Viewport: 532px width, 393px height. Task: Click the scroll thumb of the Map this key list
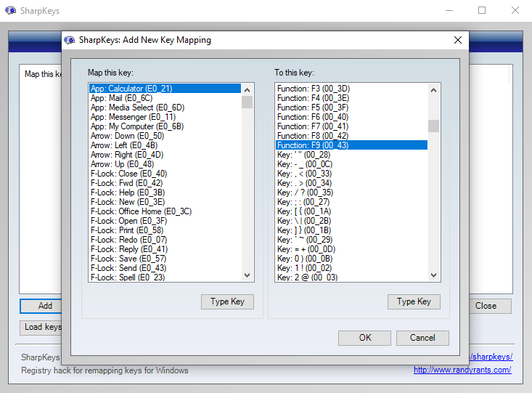click(x=247, y=102)
